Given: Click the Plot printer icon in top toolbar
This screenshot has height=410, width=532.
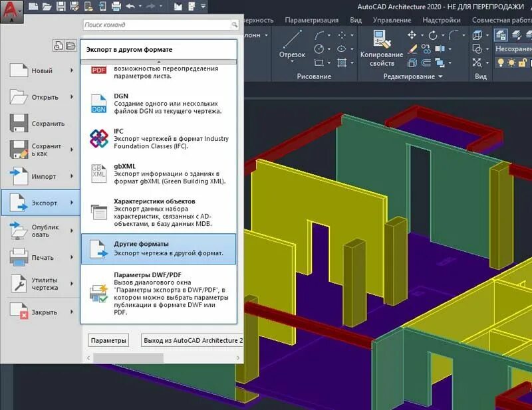Looking at the screenshot, I should coord(116,6).
